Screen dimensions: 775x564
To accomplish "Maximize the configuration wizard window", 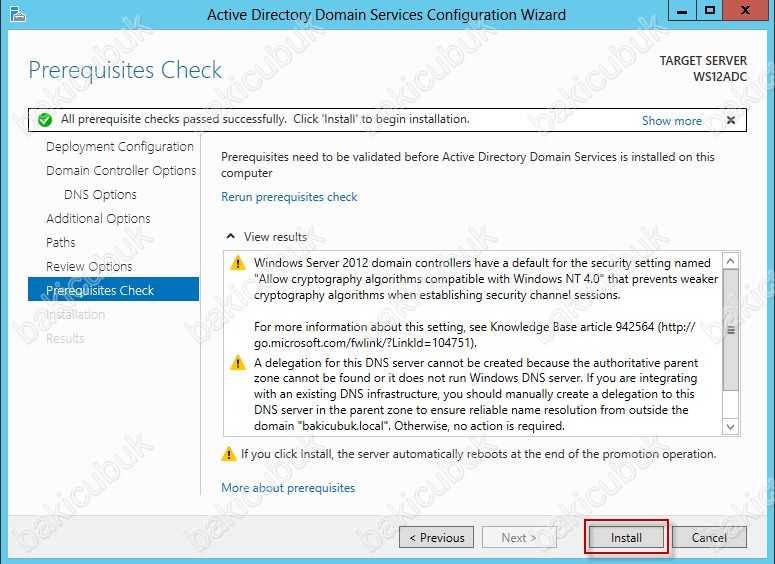I will pyautogui.click(x=710, y=10).
